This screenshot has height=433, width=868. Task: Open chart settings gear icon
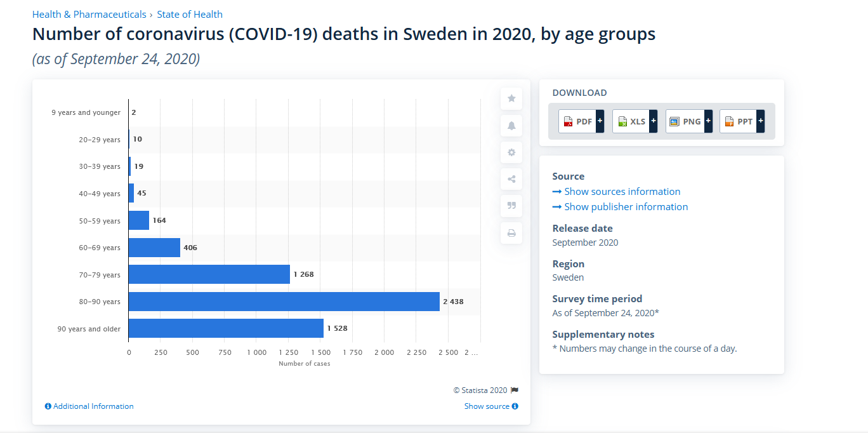tap(511, 152)
